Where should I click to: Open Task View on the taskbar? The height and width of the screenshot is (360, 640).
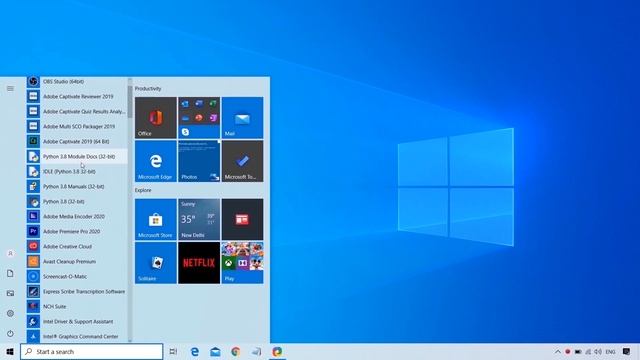pos(173,351)
